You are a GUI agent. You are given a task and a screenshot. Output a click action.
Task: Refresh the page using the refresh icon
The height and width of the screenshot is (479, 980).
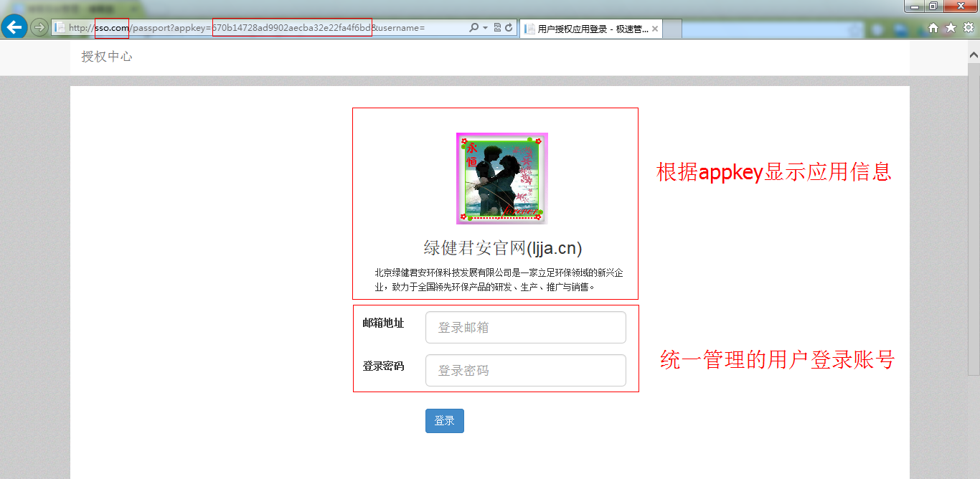click(509, 27)
